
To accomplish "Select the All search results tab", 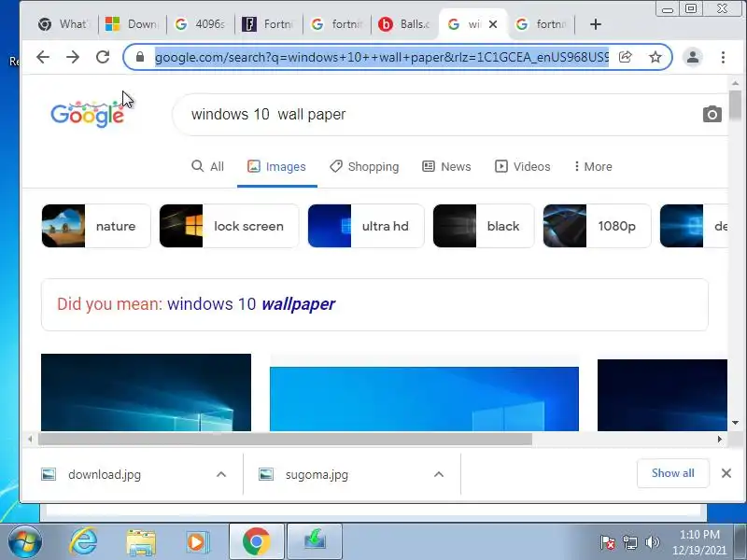I will click(x=207, y=167).
